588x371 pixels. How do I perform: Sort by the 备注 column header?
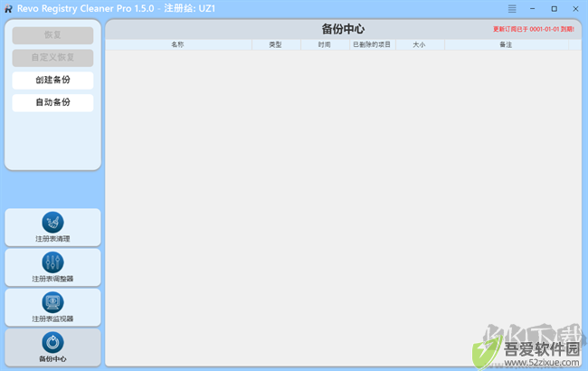[x=507, y=44]
